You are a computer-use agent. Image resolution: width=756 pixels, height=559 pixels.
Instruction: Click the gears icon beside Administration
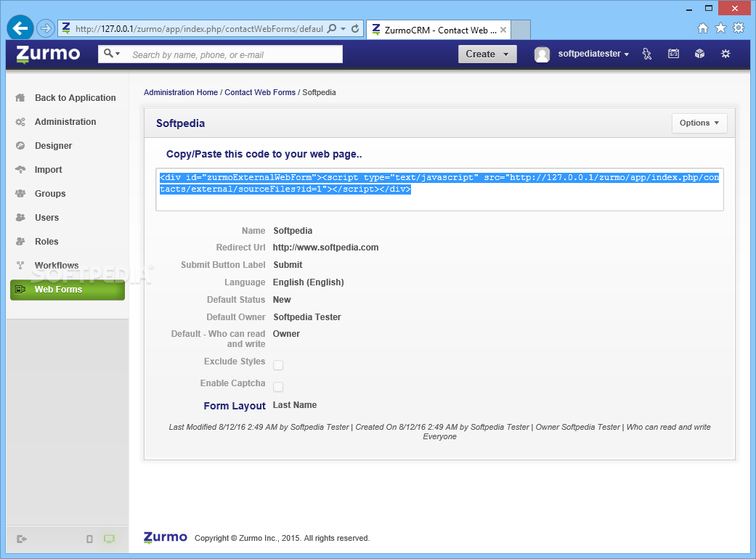(20, 122)
